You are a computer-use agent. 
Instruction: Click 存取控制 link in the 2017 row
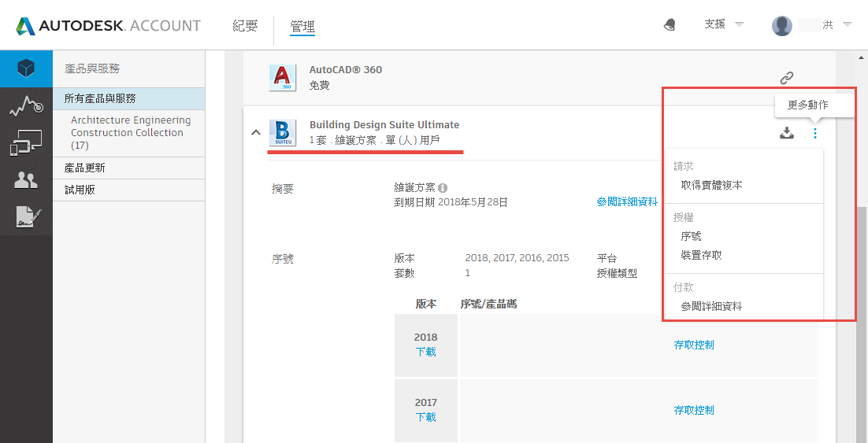(694, 411)
